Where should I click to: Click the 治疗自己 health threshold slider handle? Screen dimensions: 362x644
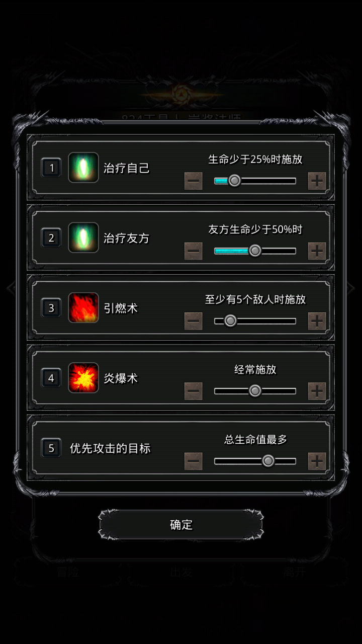[234, 181]
